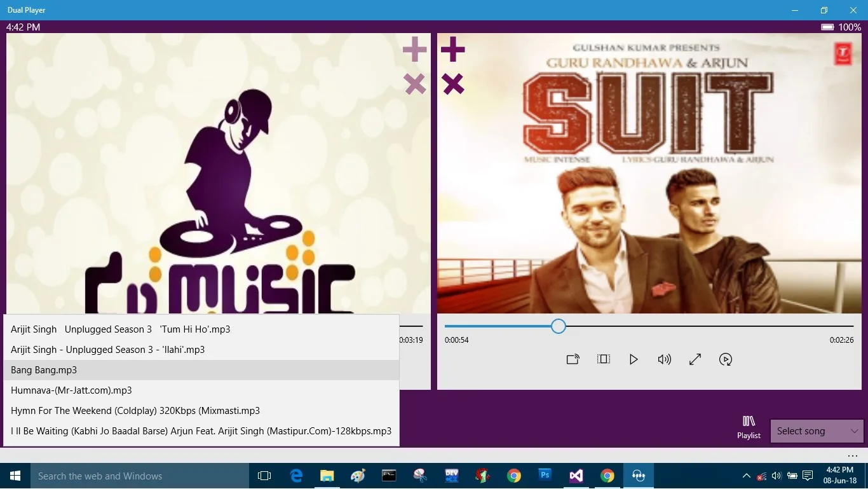Click the dark plus icon on the right player
This screenshot has height=489, width=868.
(x=453, y=49)
